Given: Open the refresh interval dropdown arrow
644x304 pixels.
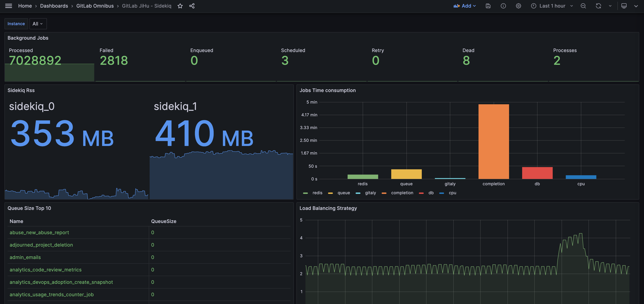Looking at the screenshot, I should click(610, 6).
